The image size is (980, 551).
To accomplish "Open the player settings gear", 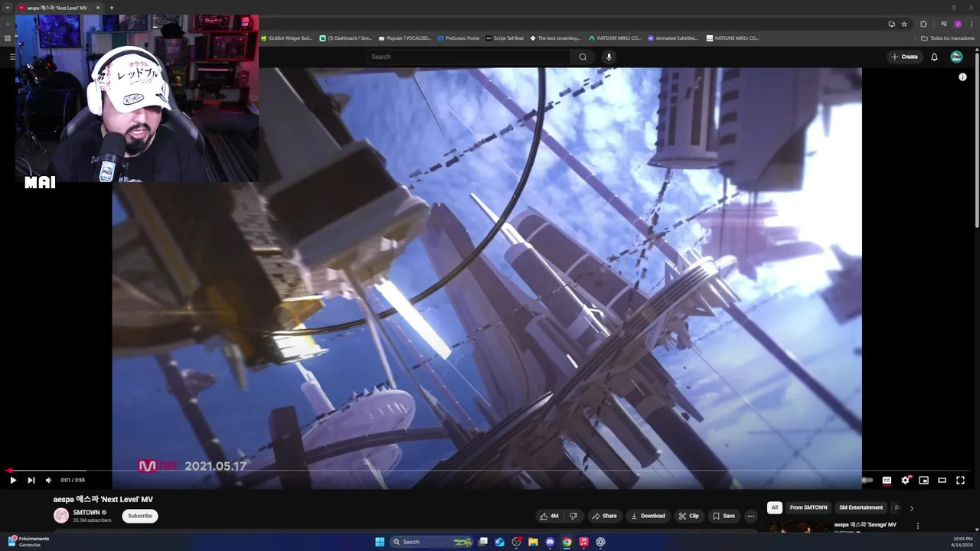I will [x=905, y=480].
